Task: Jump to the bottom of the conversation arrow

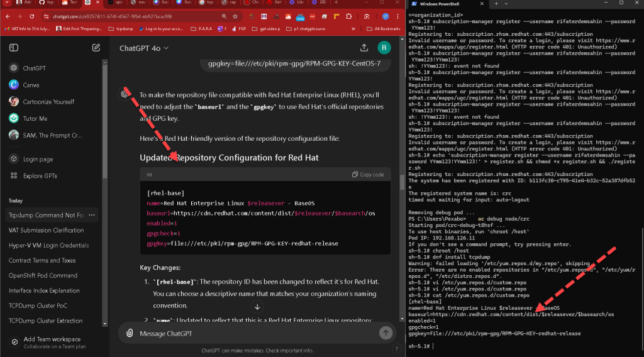Action: click(257, 307)
